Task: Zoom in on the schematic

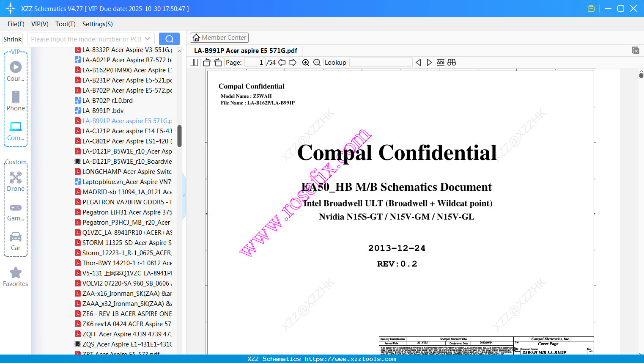Action: coord(306,63)
